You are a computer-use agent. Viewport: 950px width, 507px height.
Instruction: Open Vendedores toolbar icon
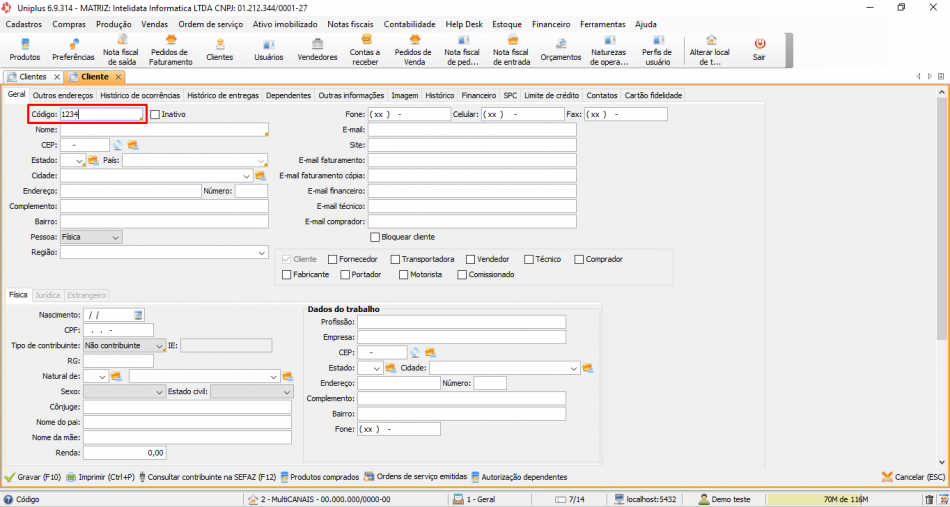pos(317,50)
